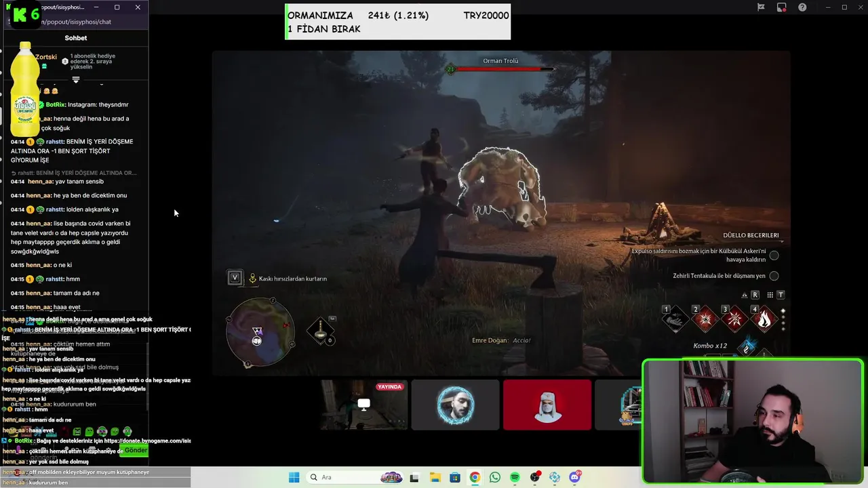Toggle the Zehirli Tentakula duel feat circle
This screenshot has width=868, height=488.
tap(774, 276)
